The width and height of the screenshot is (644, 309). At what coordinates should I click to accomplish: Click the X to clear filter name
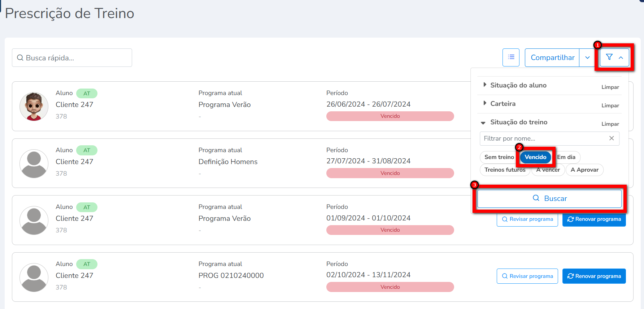coord(611,138)
